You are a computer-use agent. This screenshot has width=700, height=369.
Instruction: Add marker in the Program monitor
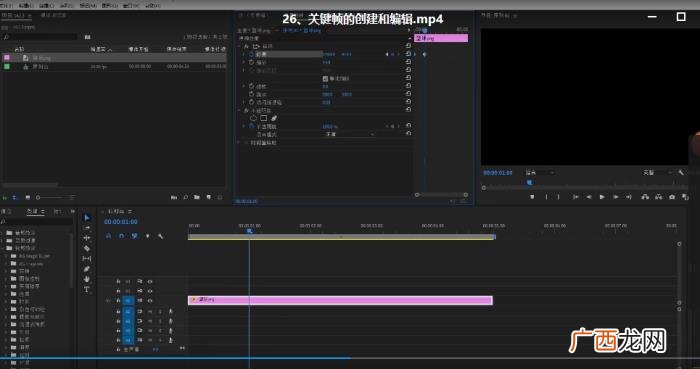(x=532, y=197)
